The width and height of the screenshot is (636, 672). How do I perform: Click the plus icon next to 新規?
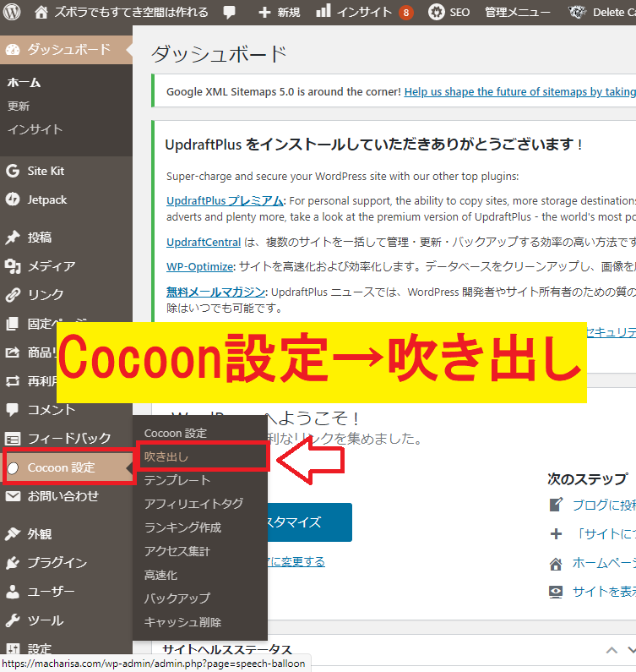pos(264,13)
